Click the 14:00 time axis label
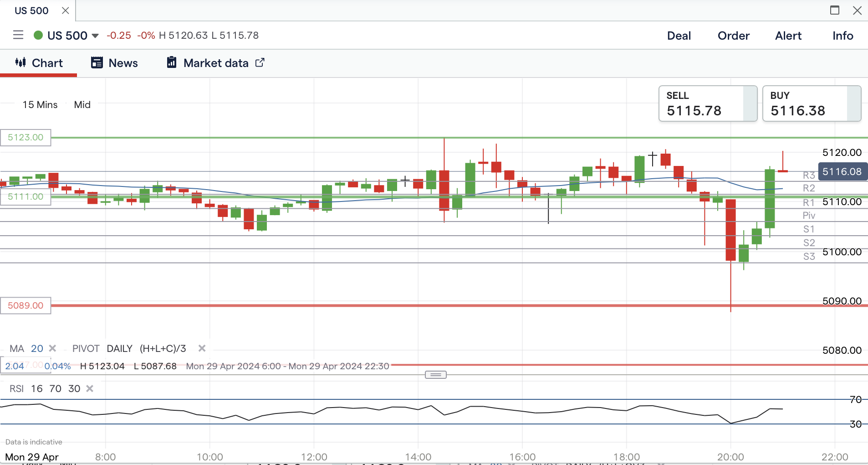Image resolution: width=868 pixels, height=465 pixels. (418, 457)
